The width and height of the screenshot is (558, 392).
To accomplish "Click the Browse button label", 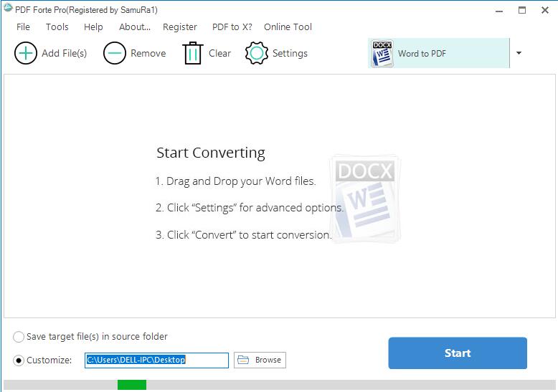I will pos(268,360).
